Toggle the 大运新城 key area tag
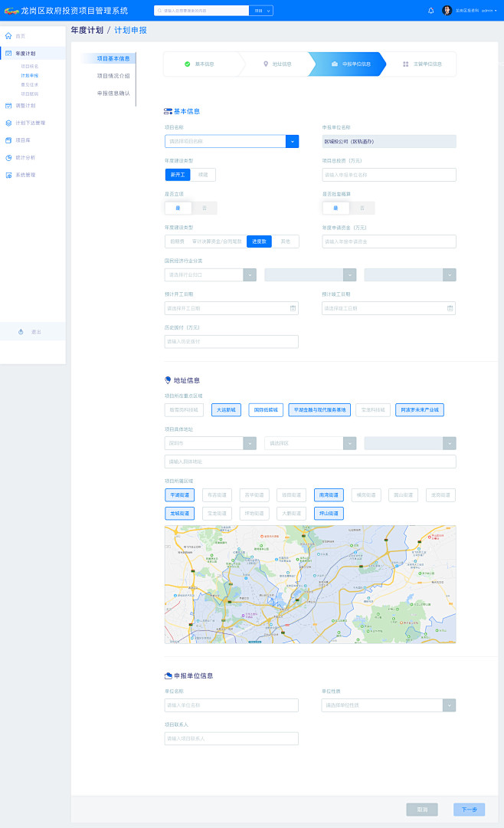Screen dimensions: 504x828 (226, 410)
